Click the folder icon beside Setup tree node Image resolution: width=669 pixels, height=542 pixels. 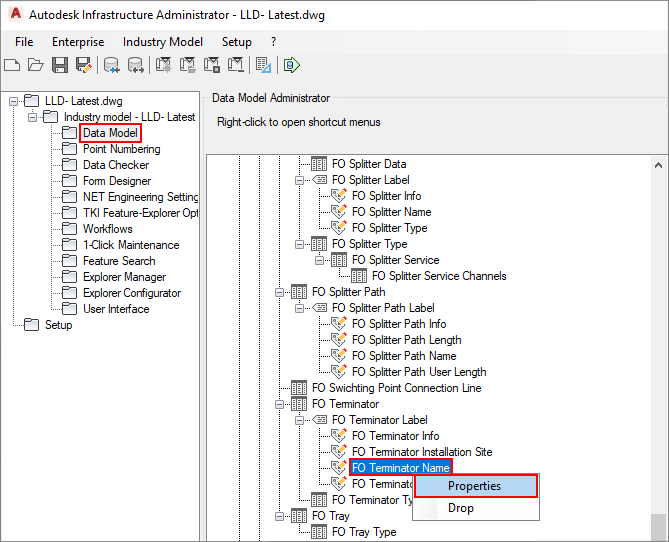32,325
